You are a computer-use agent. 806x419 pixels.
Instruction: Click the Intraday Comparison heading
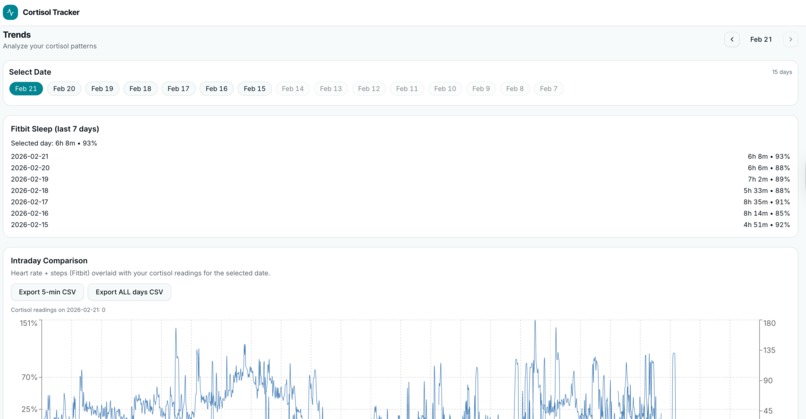[49, 261]
